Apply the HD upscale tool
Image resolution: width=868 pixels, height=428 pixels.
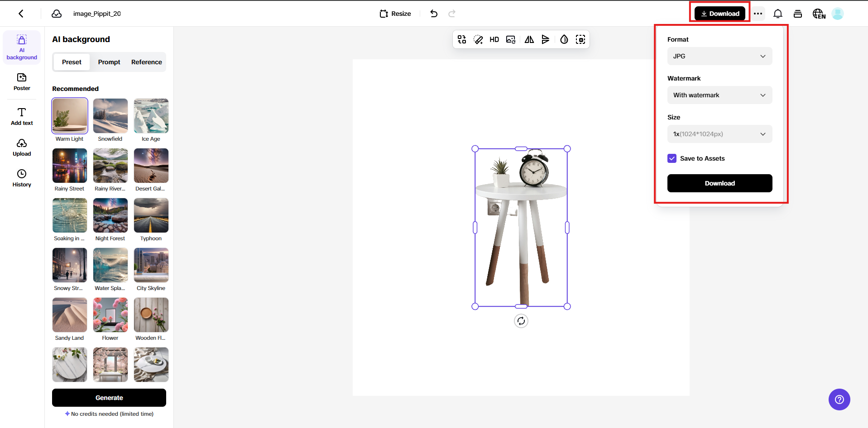coord(494,39)
